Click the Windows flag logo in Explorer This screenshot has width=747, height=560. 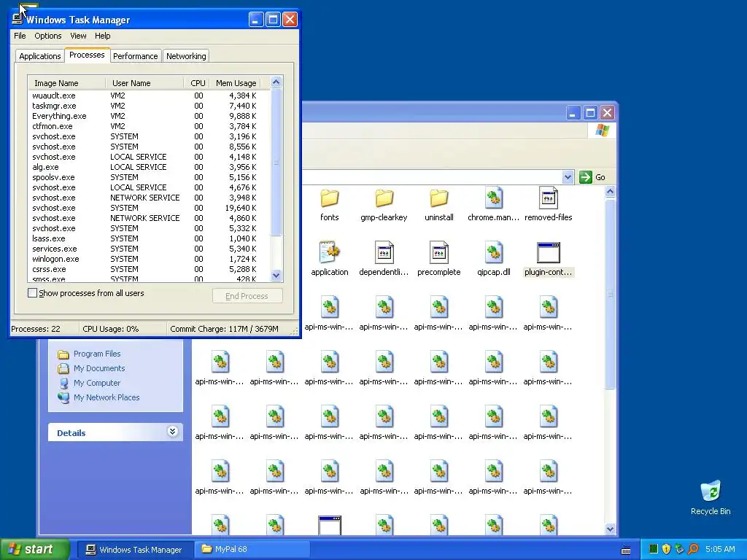click(x=602, y=131)
